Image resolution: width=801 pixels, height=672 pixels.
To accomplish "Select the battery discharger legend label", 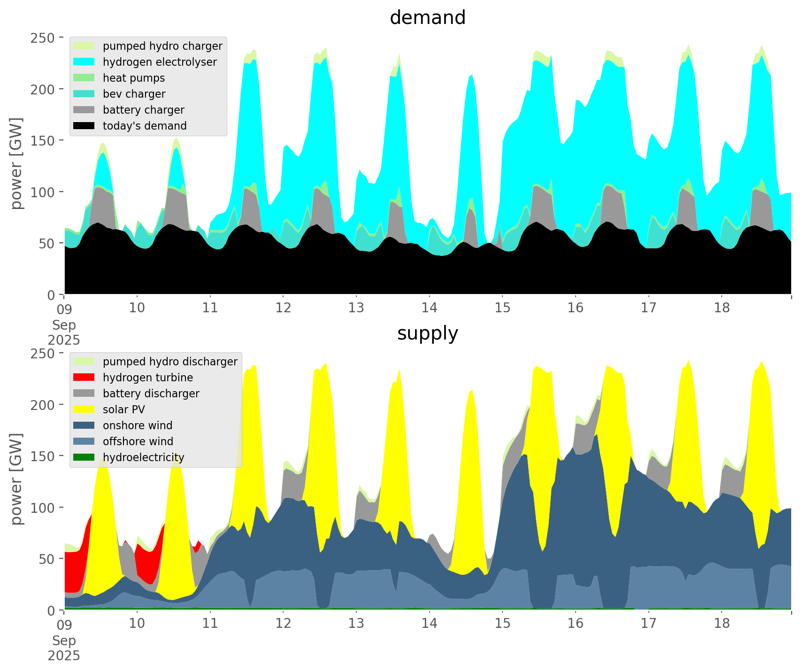I will point(151,394).
